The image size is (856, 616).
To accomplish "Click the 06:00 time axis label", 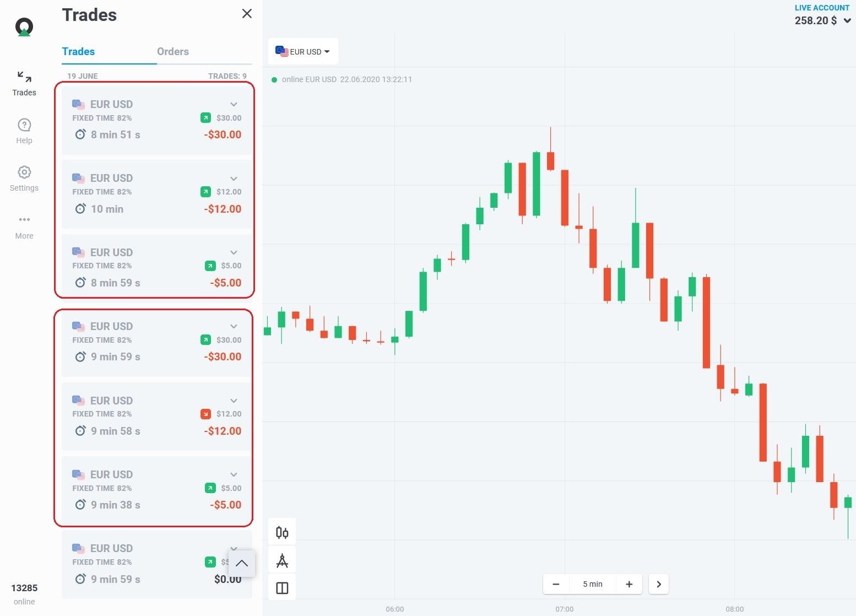I will 395,609.
